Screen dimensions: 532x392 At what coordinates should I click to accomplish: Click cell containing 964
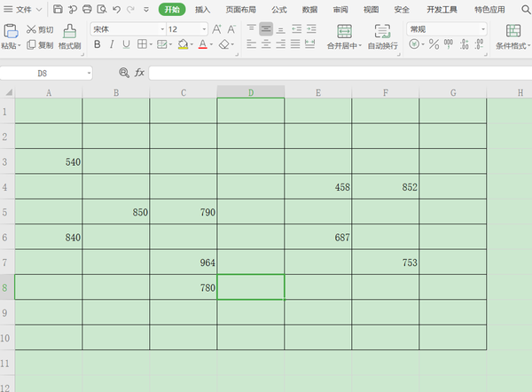click(184, 263)
